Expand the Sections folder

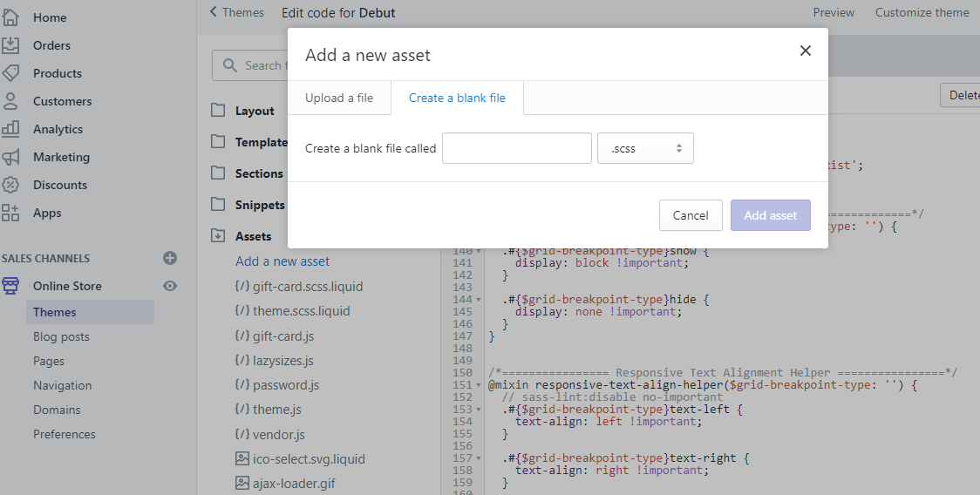(x=259, y=173)
